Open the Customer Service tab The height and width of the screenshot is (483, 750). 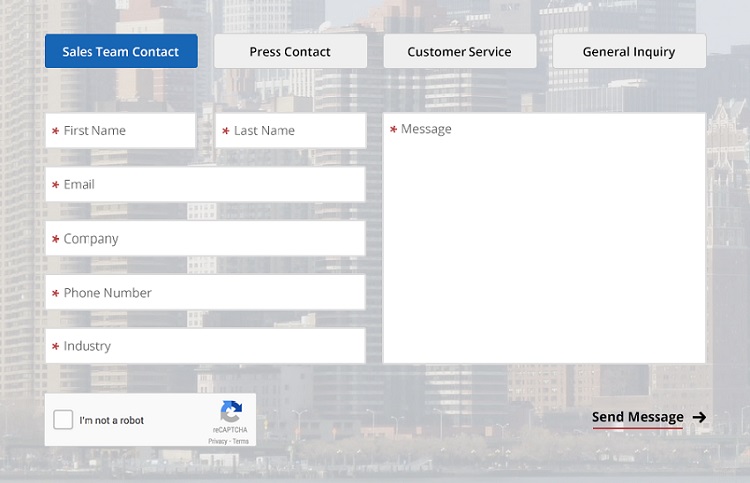(459, 51)
